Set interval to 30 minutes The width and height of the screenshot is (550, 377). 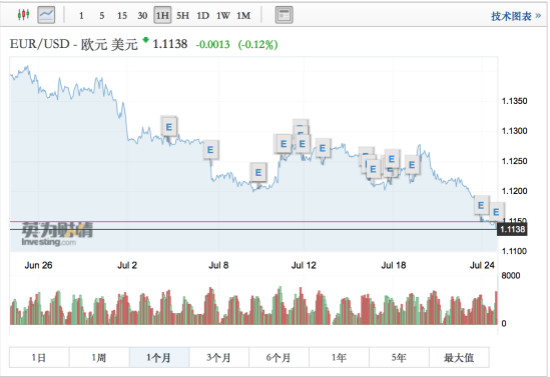pyautogui.click(x=142, y=15)
